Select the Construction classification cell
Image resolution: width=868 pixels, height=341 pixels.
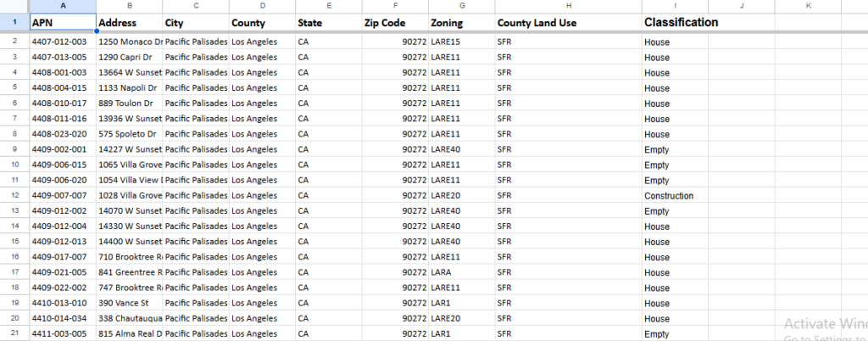675,196
